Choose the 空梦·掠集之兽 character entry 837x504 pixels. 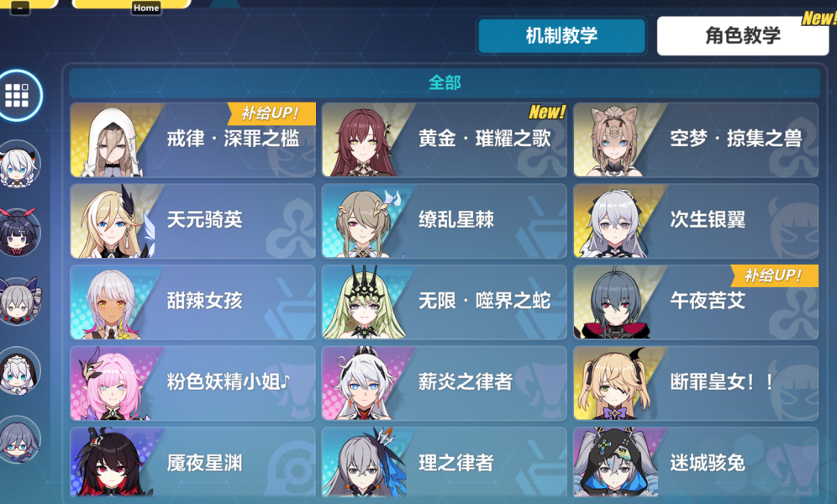coord(696,139)
